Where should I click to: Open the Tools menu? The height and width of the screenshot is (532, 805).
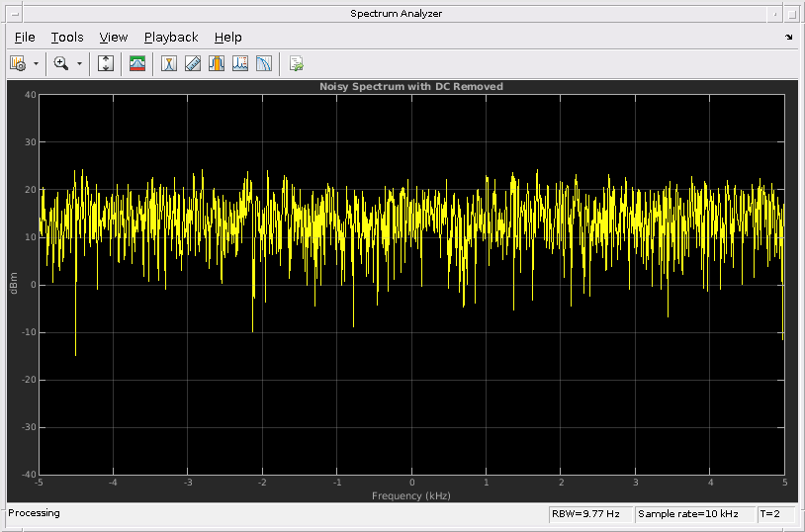67,37
